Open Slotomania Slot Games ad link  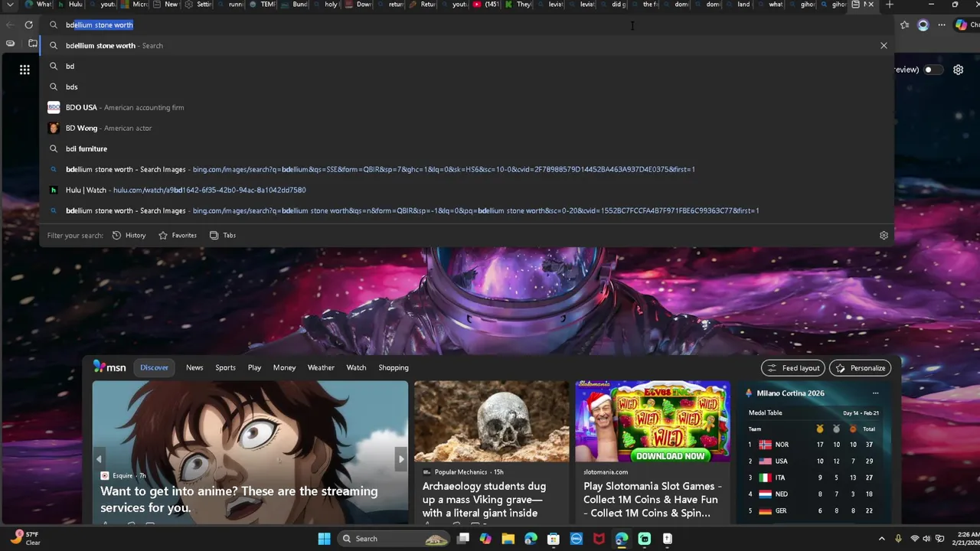pyautogui.click(x=651, y=499)
